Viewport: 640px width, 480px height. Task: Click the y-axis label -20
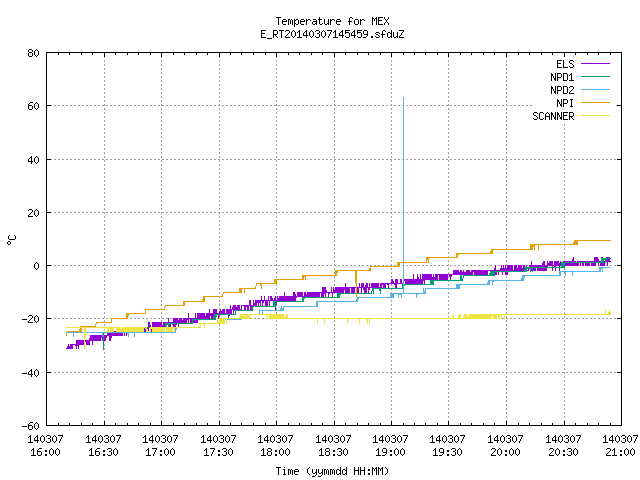click(31, 319)
